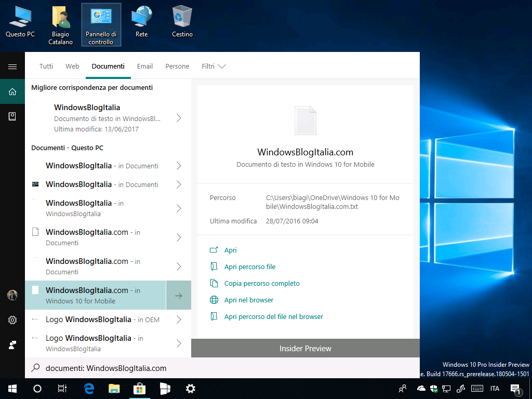Expand the Filtri dropdown
The image size is (532, 399).
coord(214,66)
